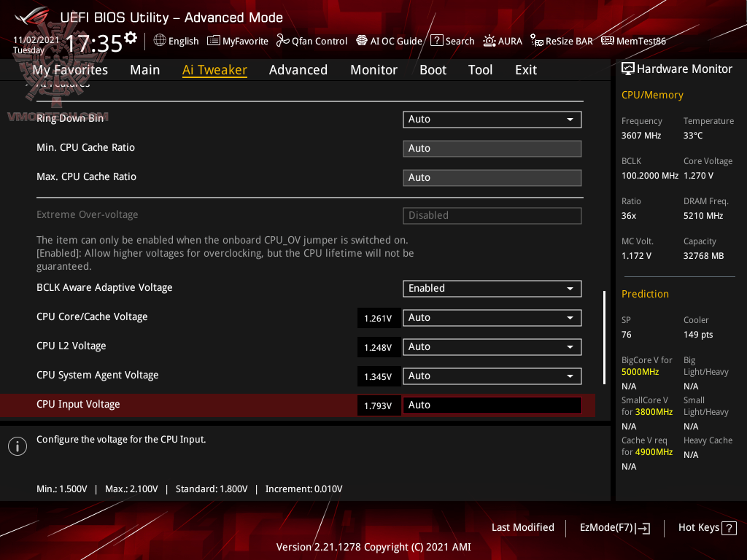Open the Advanced tab

click(x=298, y=70)
